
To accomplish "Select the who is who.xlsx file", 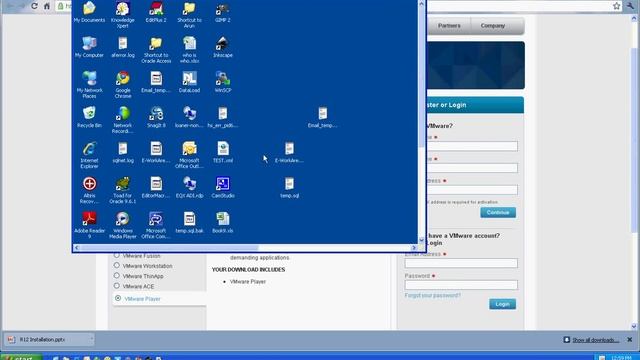I will tap(189, 50).
